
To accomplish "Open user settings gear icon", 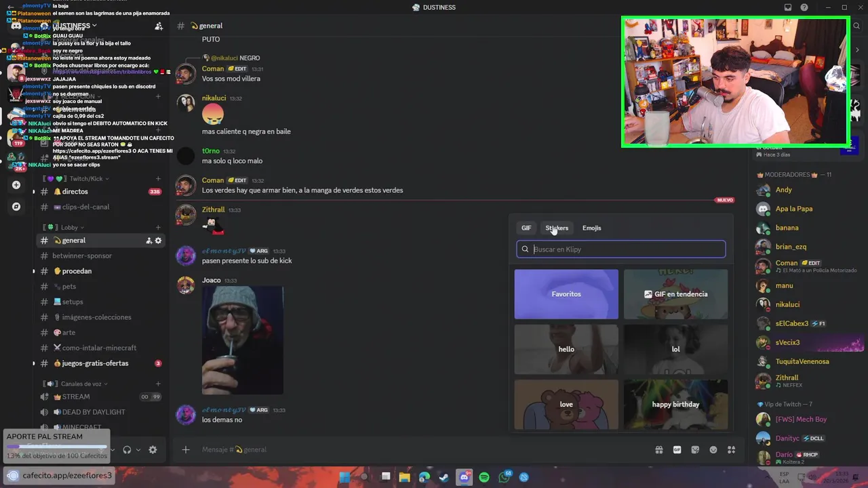I will click(x=153, y=449).
